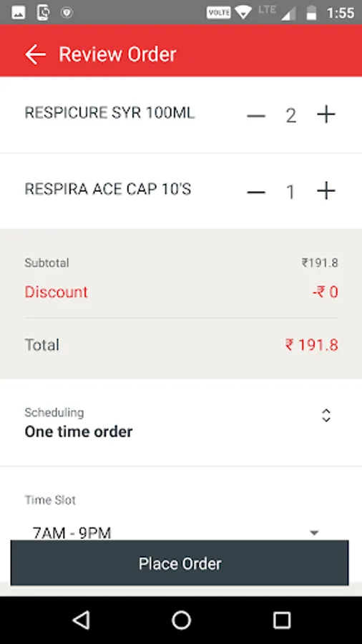This screenshot has width=362, height=644.
Task: Decrease quantity of RESPICURE SYR 100ML
Action: (256, 116)
